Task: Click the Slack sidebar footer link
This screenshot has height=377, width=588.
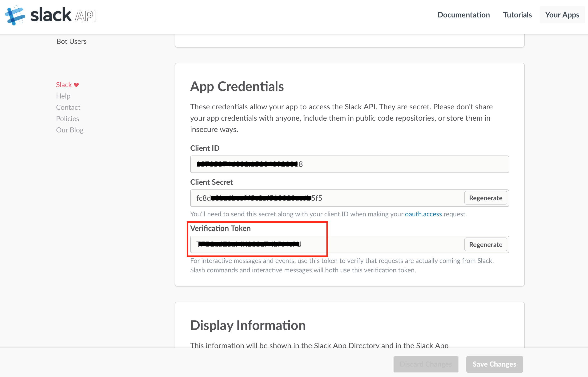Action: 64,85
